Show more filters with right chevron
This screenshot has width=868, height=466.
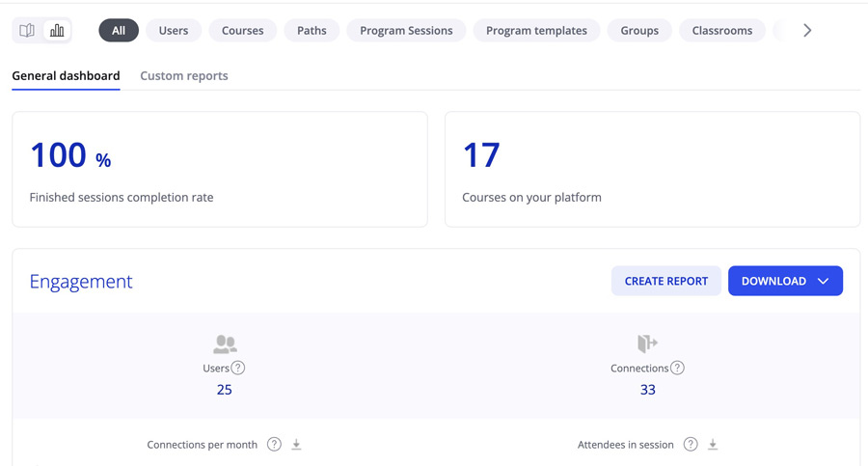point(807,31)
